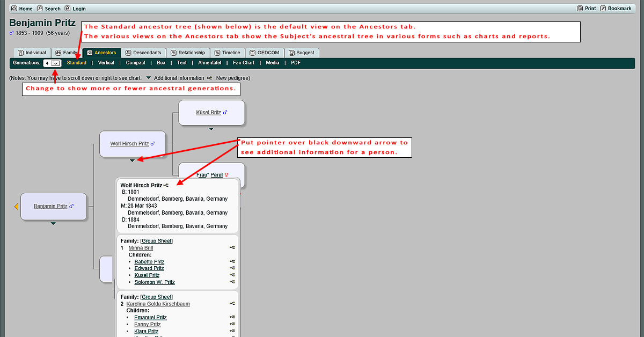Click the Print icon
644x337 pixels.
click(580, 9)
